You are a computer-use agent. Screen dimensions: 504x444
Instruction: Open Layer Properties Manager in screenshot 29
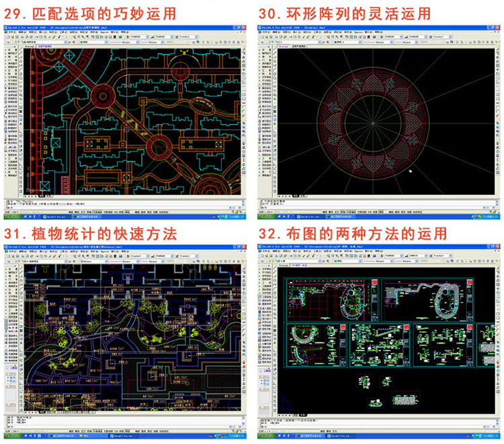[8, 42]
